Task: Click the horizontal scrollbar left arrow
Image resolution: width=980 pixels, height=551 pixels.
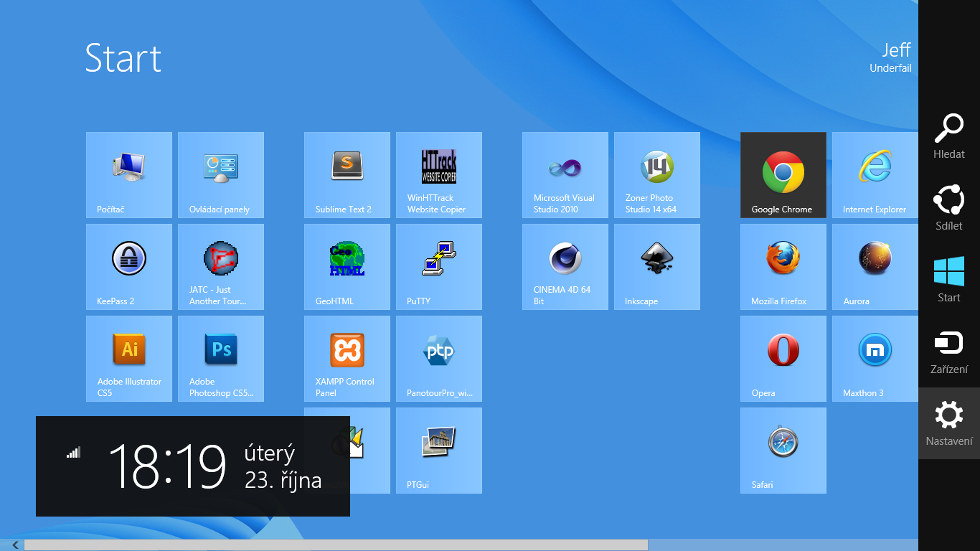Action: (14, 545)
